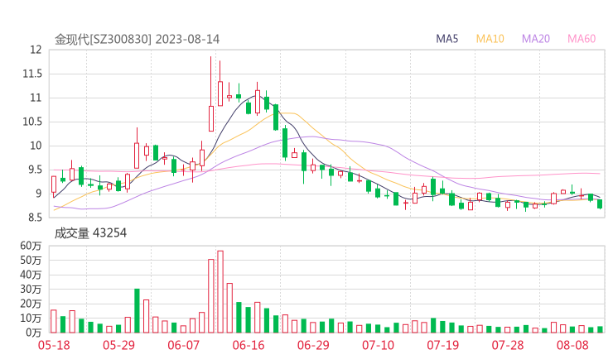Click the 10.5 price axis label
613x364 pixels.
click(32, 122)
